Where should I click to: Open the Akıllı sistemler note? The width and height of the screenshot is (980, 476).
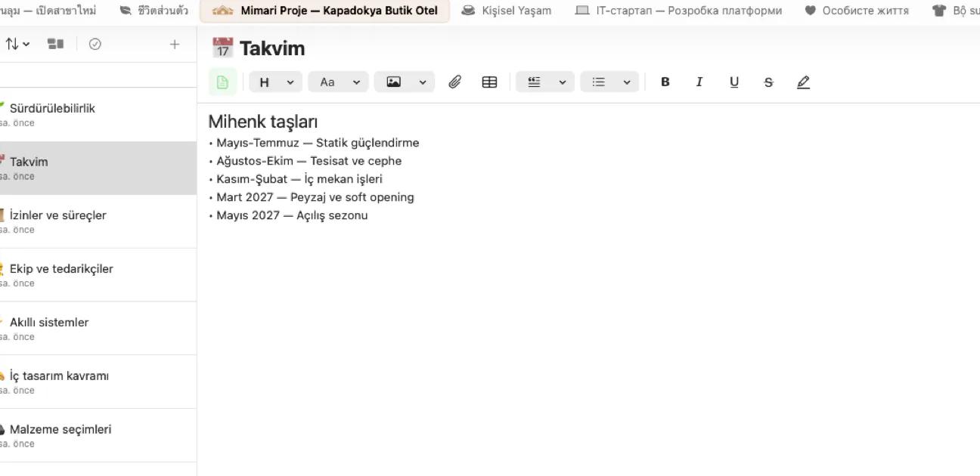click(x=98, y=329)
